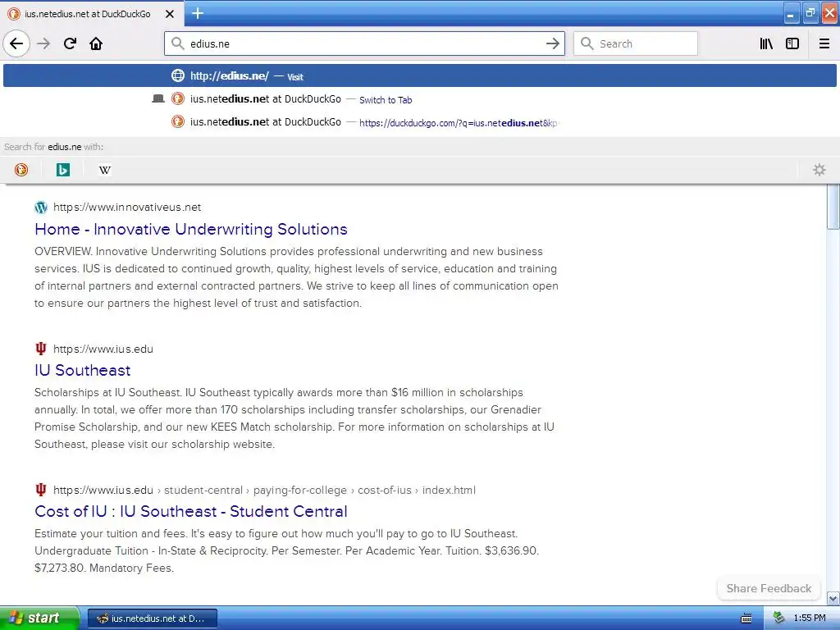840x630 pixels.
Task: Click the Estimate your tuition and fees snippet
Action: click(286, 550)
